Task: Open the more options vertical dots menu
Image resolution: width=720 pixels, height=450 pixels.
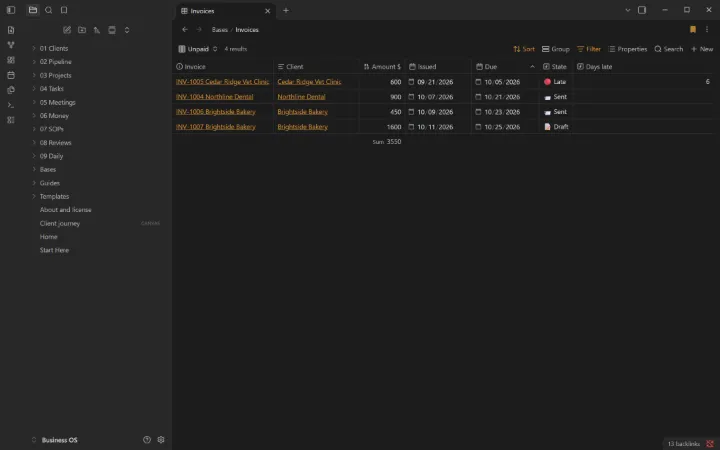Action: (707, 29)
